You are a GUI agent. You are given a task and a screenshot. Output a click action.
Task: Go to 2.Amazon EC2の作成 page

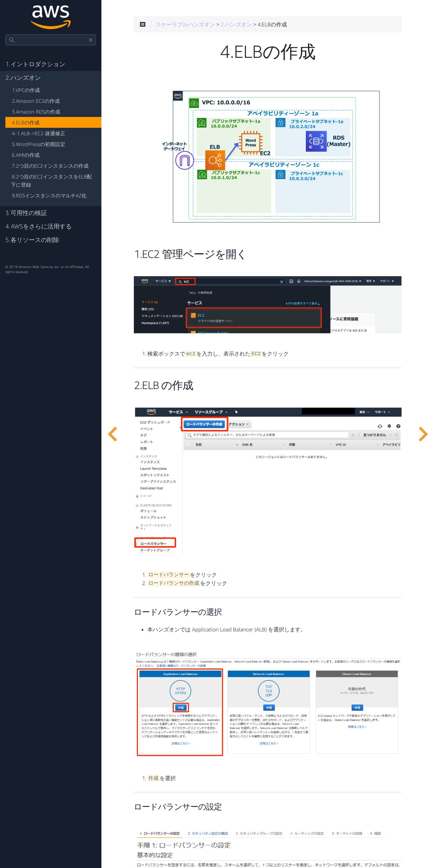[x=36, y=101]
